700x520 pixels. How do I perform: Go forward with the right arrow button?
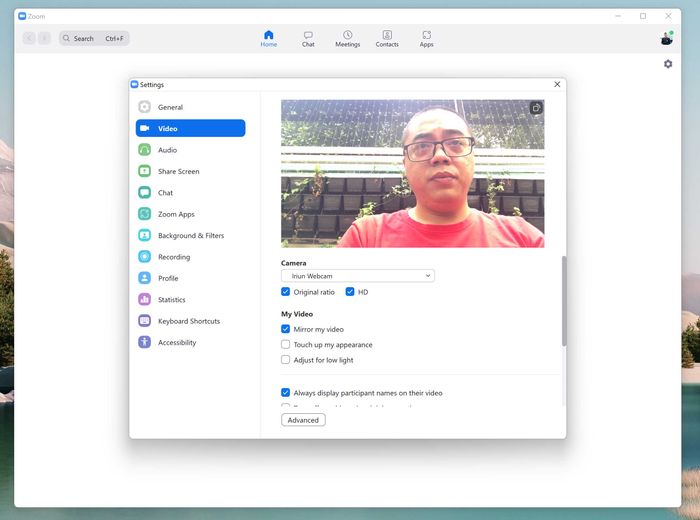(44, 38)
